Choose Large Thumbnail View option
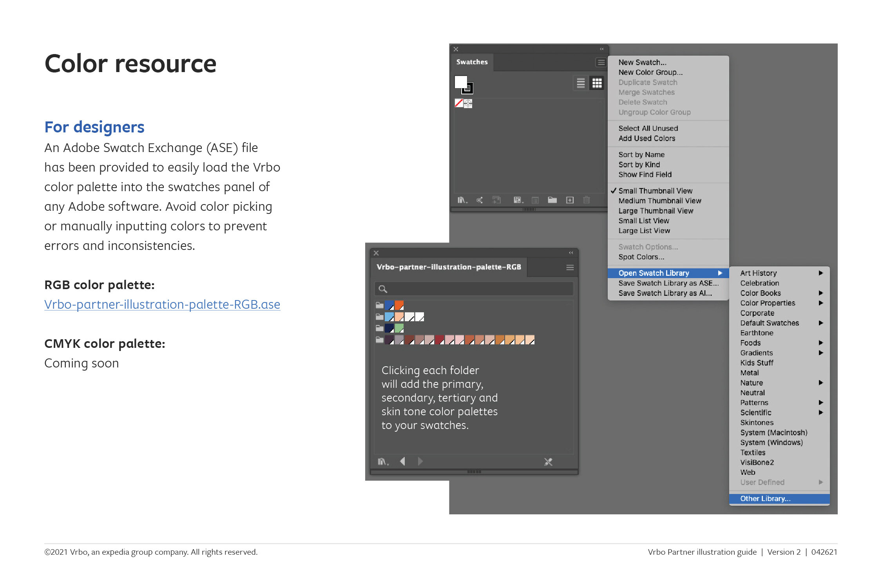Screen dimensions: 882x588 click(656, 211)
